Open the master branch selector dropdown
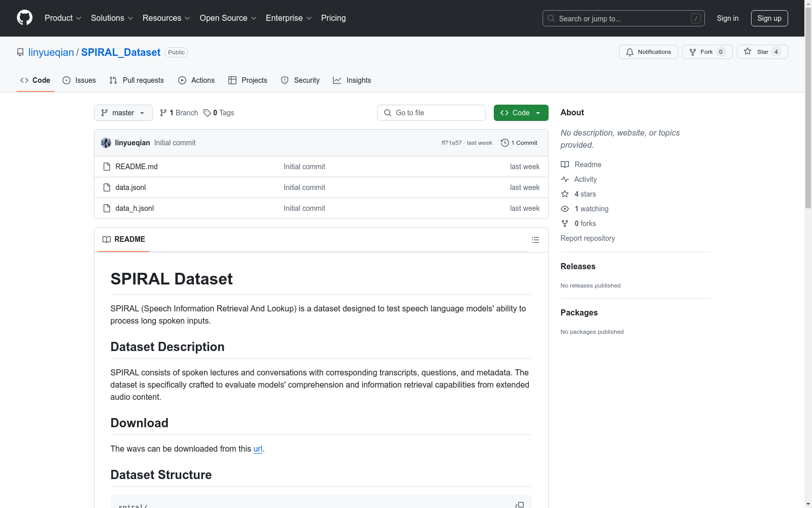This screenshot has height=508, width=812. coord(123,113)
